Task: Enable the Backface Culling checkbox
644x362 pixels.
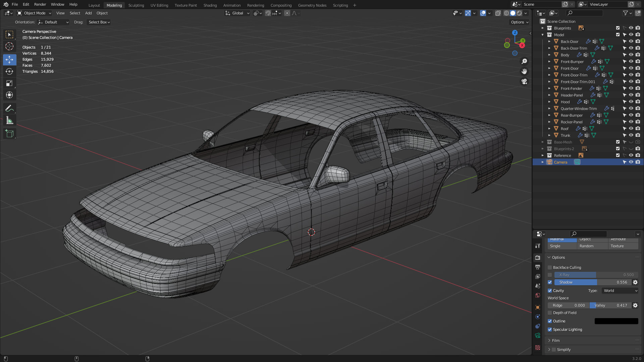Action: (x=550, y=267)
